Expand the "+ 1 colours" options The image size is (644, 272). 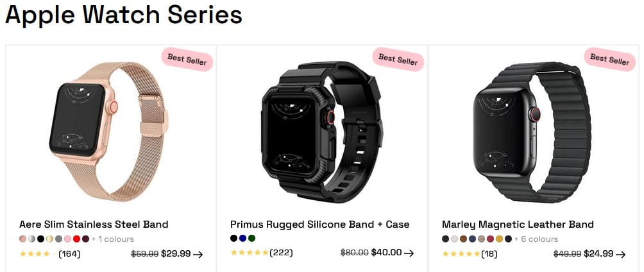tap(112, 239)
